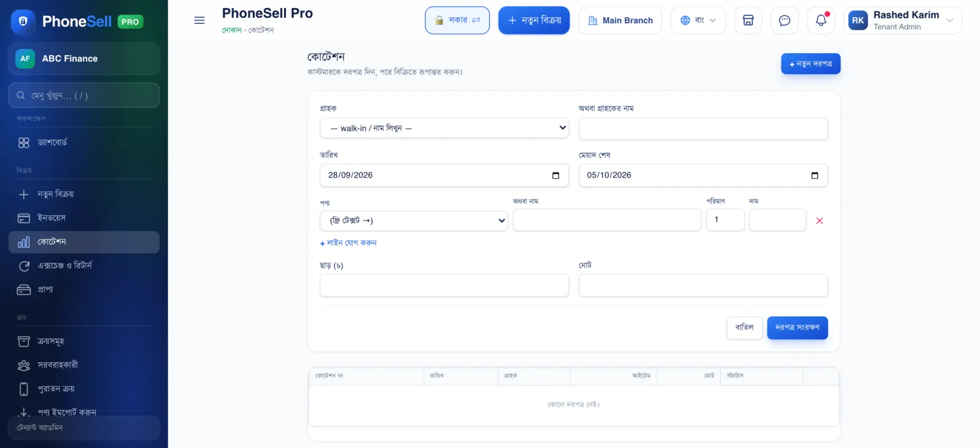
Task: Open the পণ্য free text dropdown
Action: (414, 220)
